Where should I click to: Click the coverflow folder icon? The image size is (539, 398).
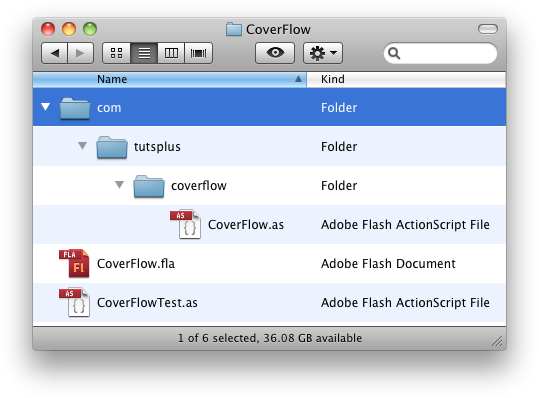[x=149, y=186]
